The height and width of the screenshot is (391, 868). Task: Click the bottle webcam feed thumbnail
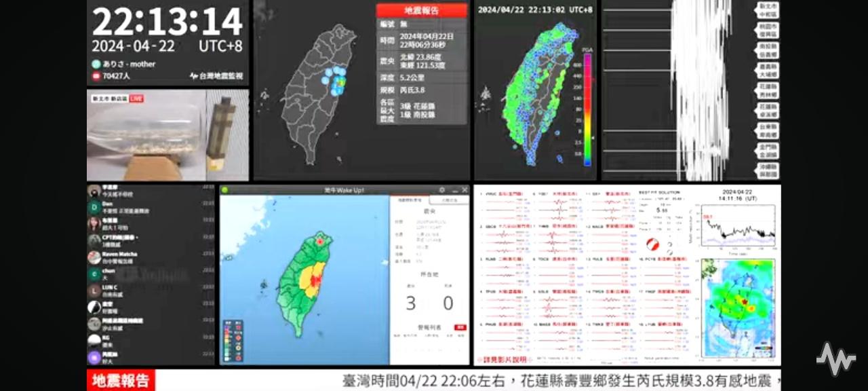point(167,135)
